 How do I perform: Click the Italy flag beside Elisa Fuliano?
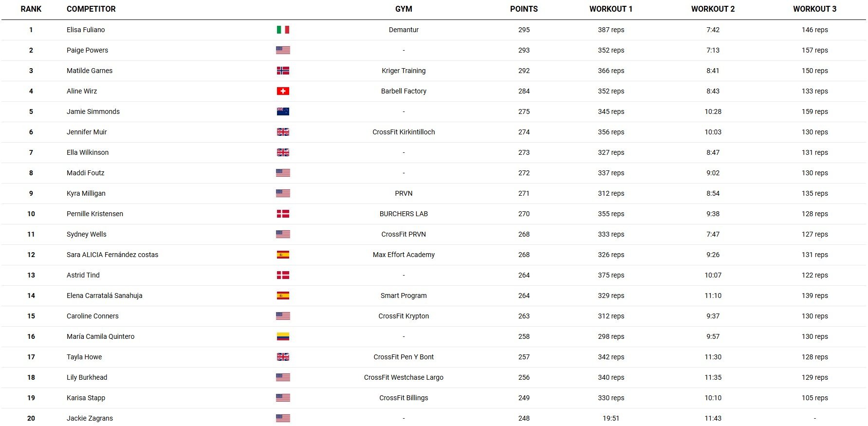283,30
